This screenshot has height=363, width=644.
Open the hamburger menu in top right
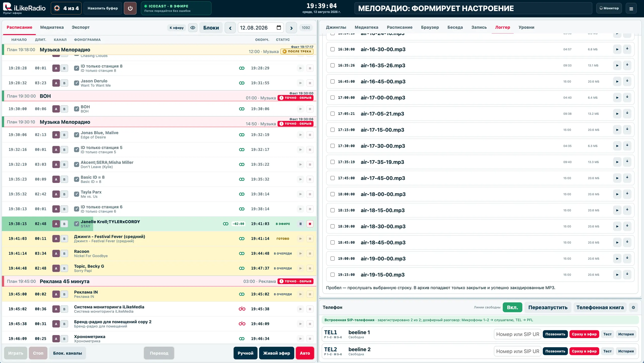tap(631, 8)
